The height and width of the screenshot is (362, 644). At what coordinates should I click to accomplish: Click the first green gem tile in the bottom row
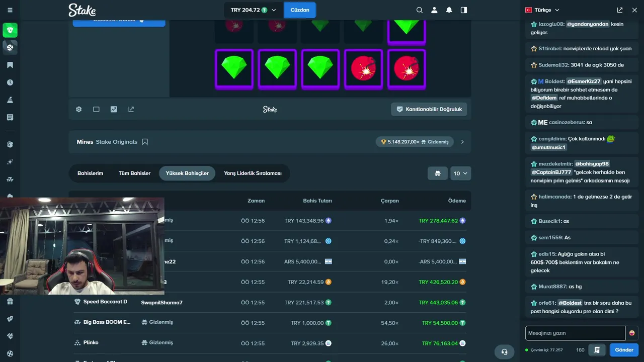234,69
